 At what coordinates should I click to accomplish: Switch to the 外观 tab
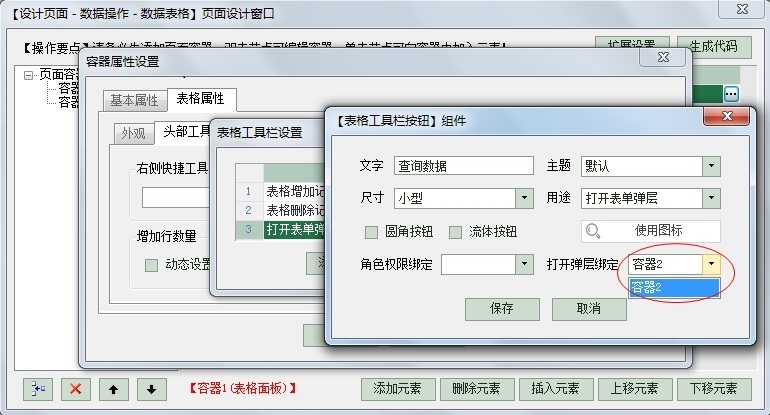(133, 133)
